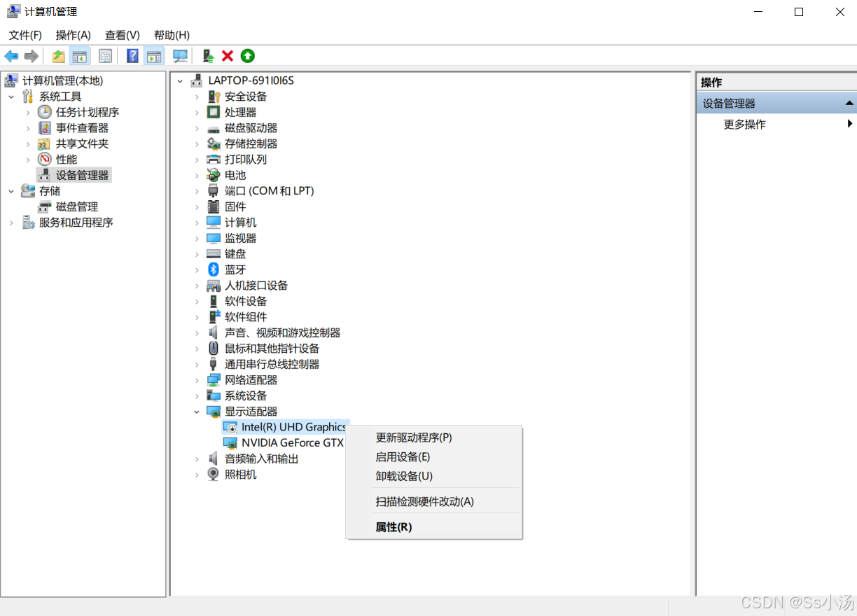Image resolution: width=857 pixels, height=616 pixels.
Task: Select the 端口 (COM 和 LPT) icon
Action: 214,191
